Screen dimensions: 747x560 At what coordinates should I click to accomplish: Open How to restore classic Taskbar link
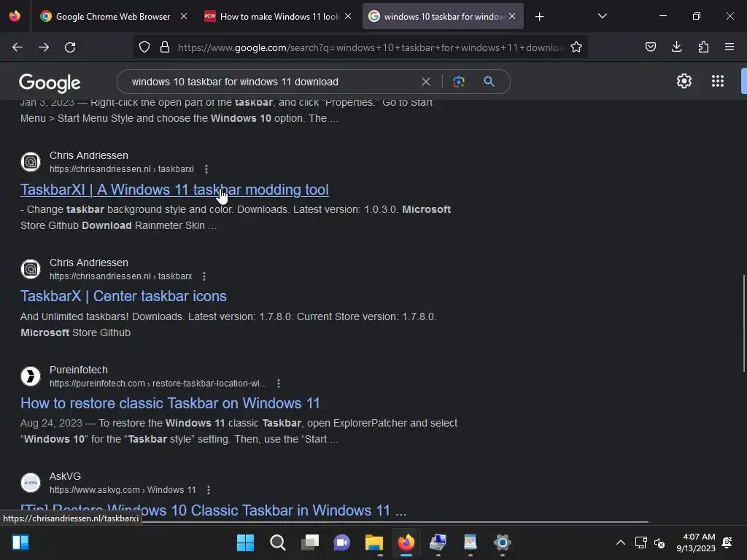click(x=170, y=403)
